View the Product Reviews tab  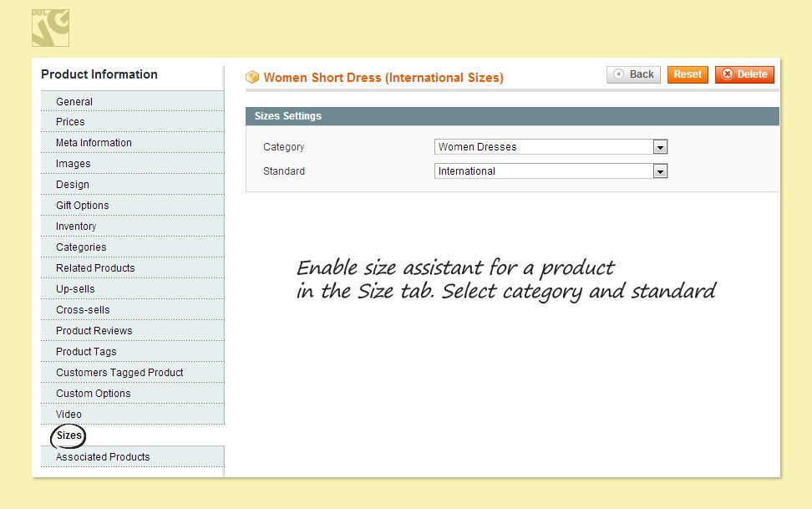click(x=94, y=331)
